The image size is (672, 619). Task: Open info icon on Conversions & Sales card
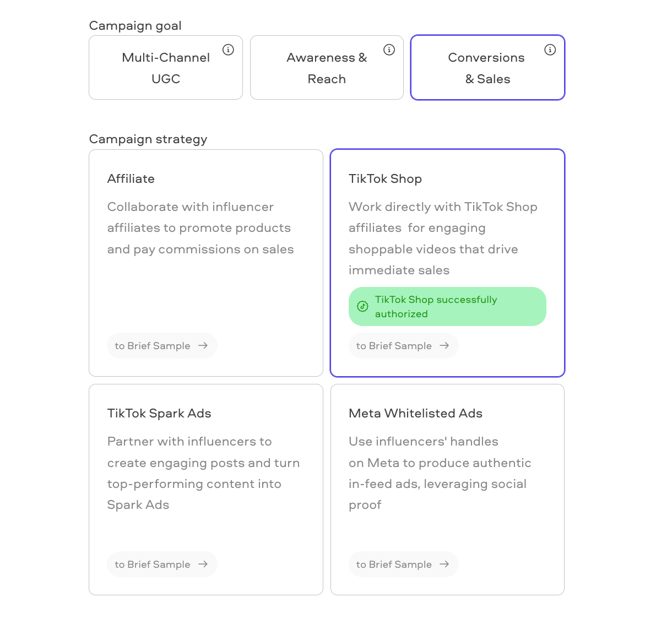(550, 50)
